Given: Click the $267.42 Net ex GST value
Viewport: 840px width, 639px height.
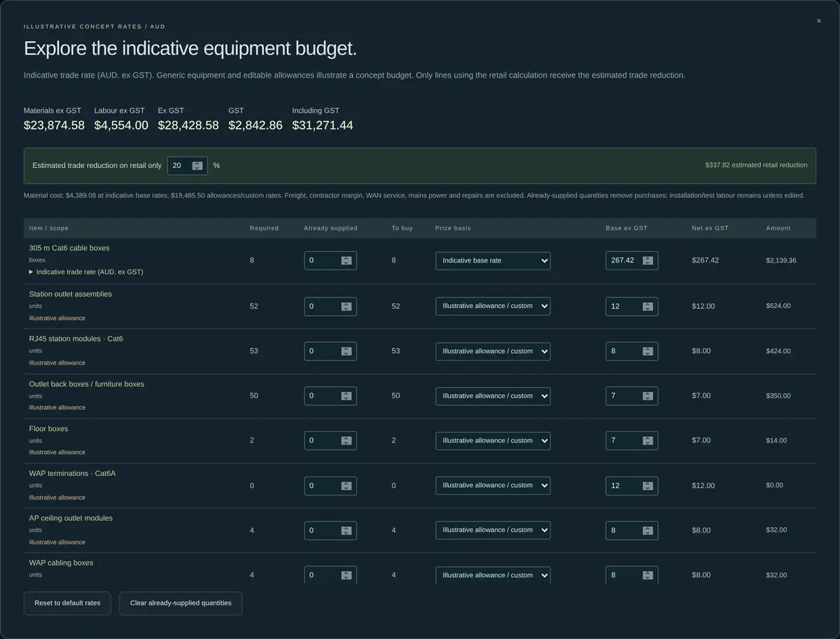Looking at the screenshot, I should pos(705,260).
